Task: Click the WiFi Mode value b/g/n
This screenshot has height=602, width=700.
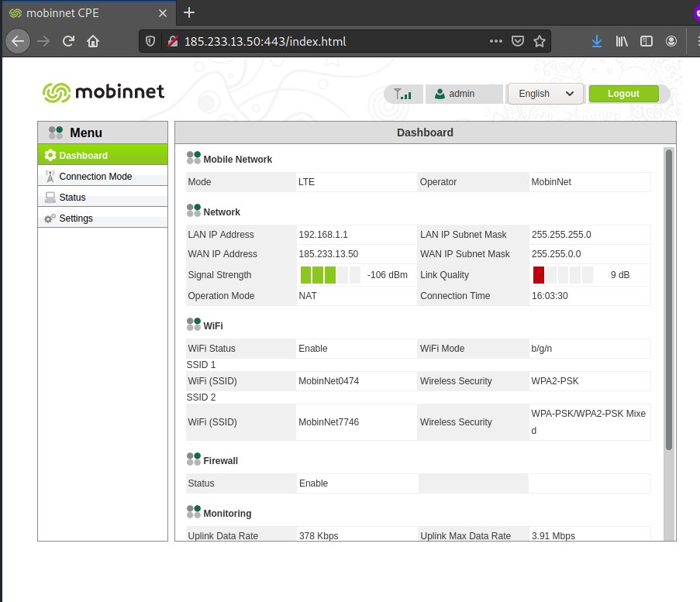Action: (542, 349)
